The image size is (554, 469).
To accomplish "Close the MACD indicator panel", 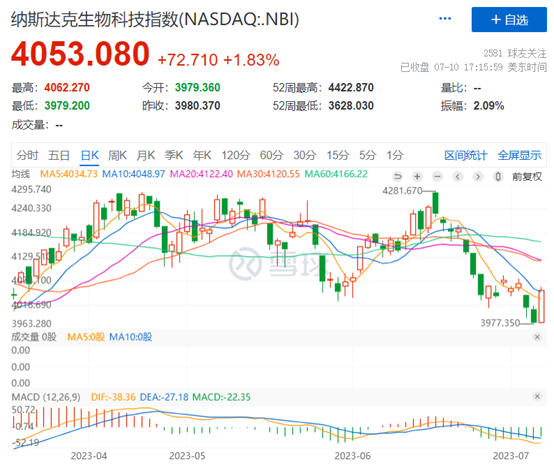I will (537, 397).
